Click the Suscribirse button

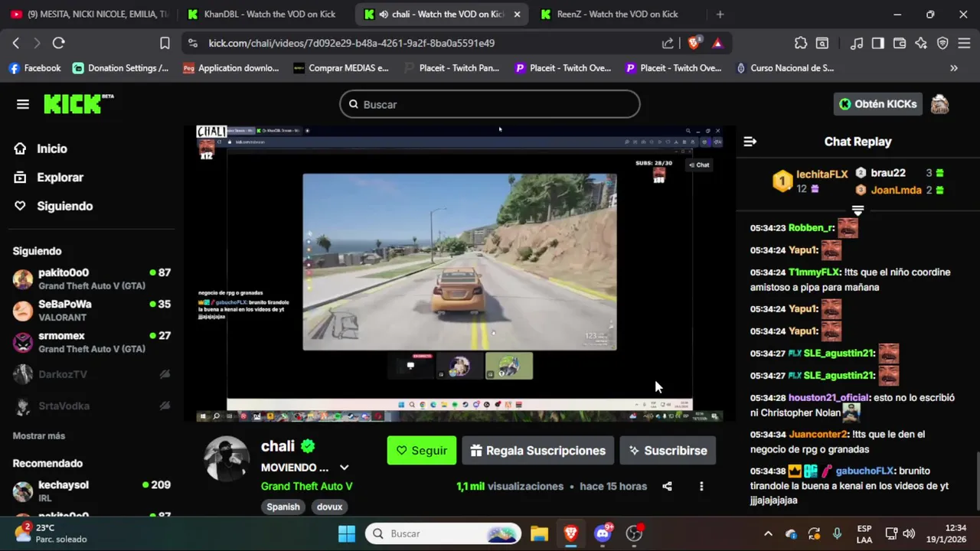[668, 451]
